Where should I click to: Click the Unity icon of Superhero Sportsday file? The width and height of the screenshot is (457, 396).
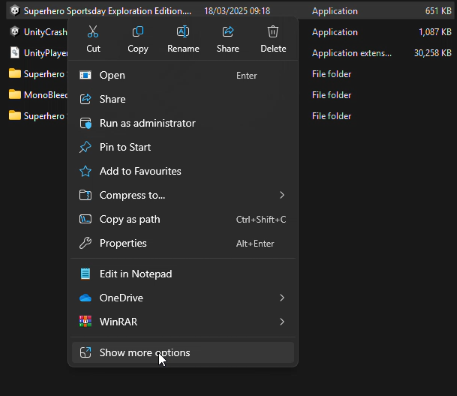[15, 11]
